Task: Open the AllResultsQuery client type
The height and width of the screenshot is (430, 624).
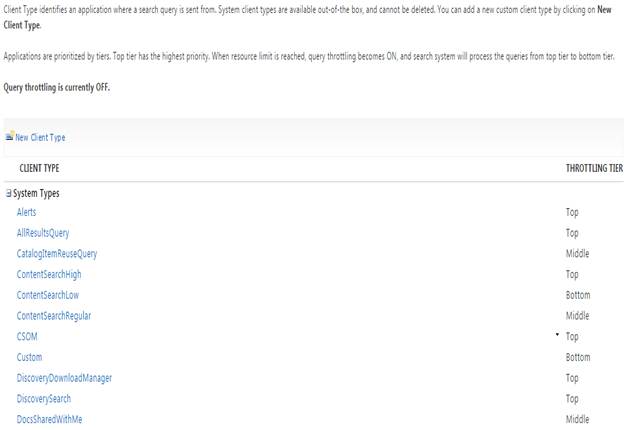Action: click(43, 233)
